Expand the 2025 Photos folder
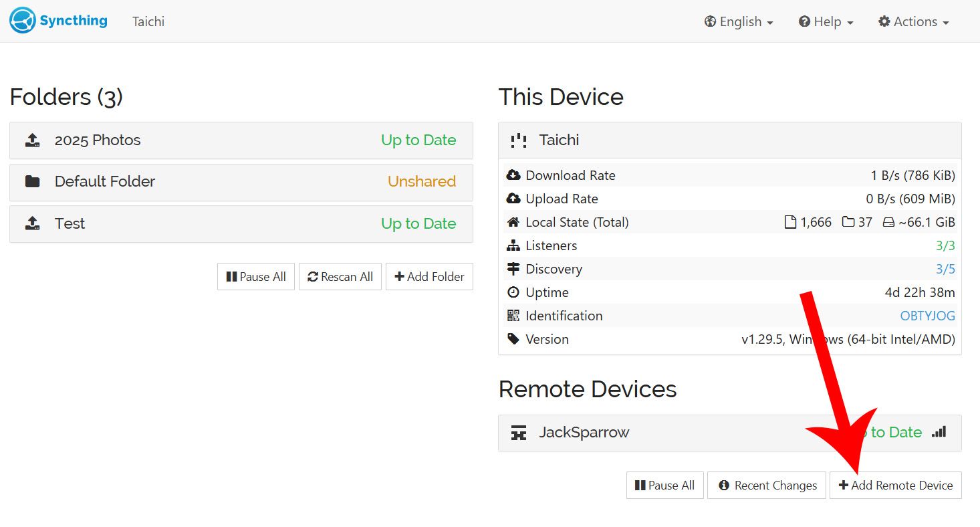 pos(241,140)
